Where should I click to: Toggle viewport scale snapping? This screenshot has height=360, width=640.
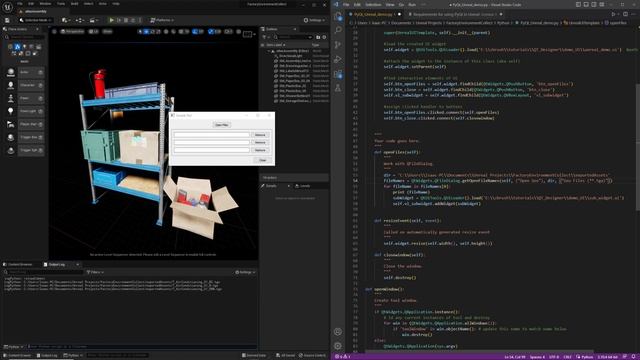(x=211, y=31)
